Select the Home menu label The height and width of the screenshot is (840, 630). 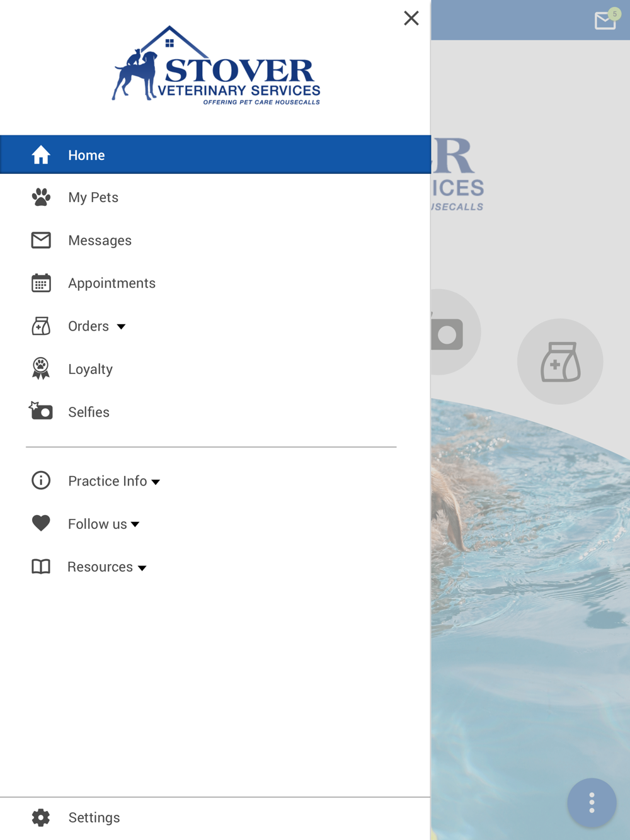coord(86,155)
